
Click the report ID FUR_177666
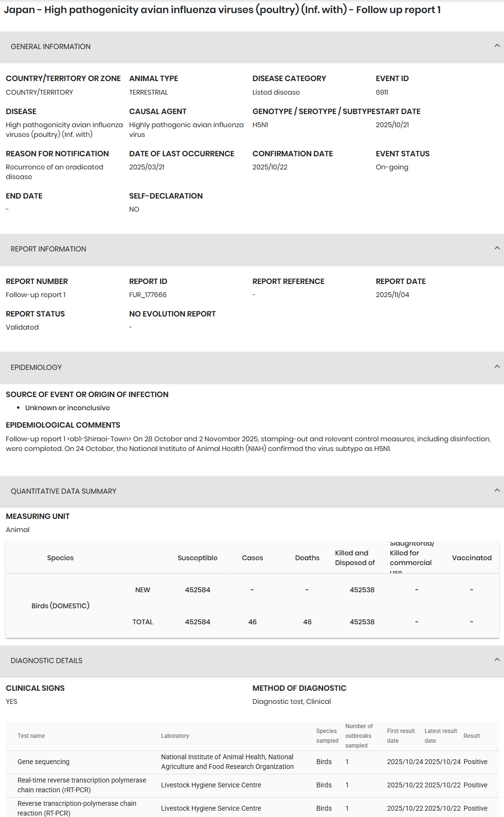pos(148,295)
